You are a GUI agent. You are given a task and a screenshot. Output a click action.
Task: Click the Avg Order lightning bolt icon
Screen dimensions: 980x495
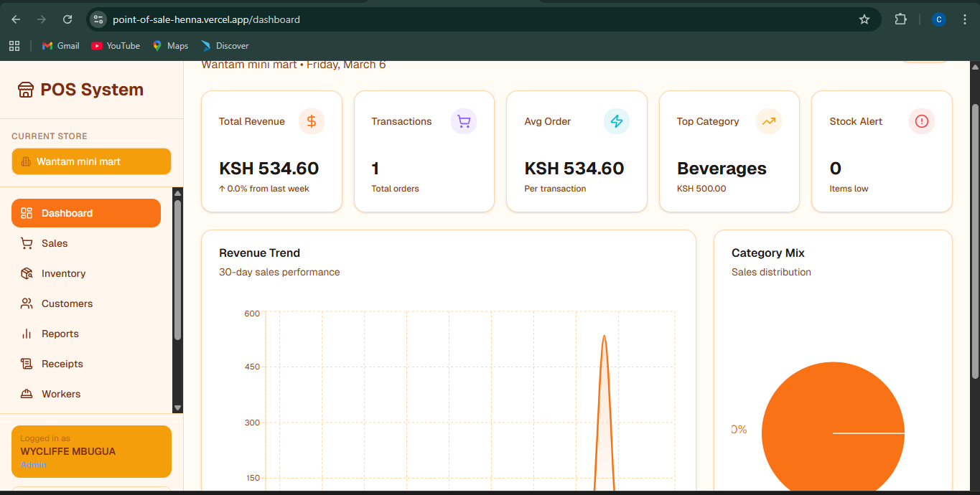(x=617, y=121)
